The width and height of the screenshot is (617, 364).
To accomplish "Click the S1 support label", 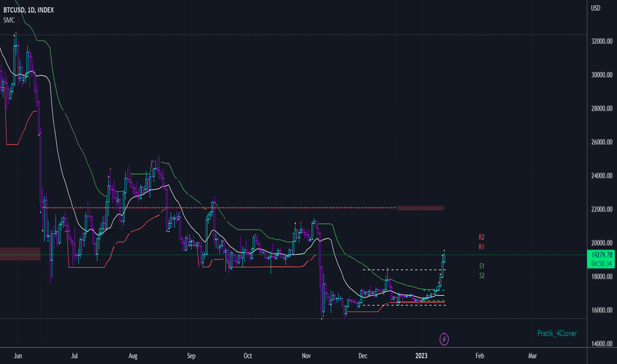I will (482, 266).
